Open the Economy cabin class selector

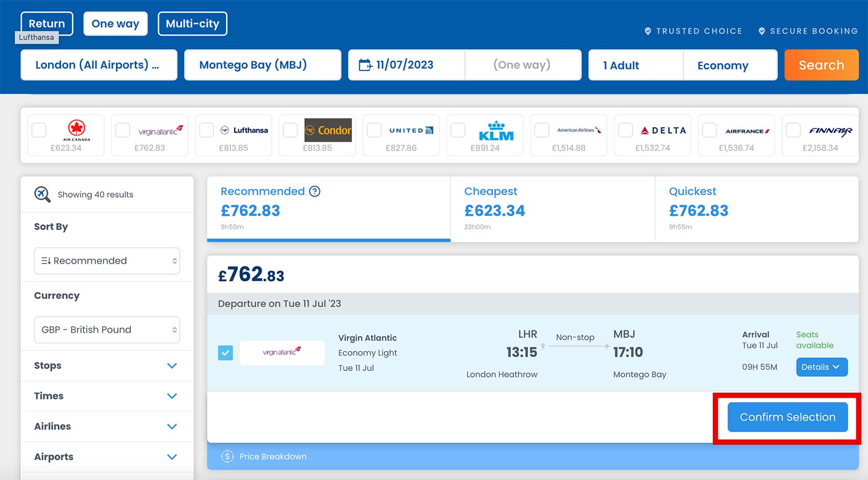pos(730,65)
